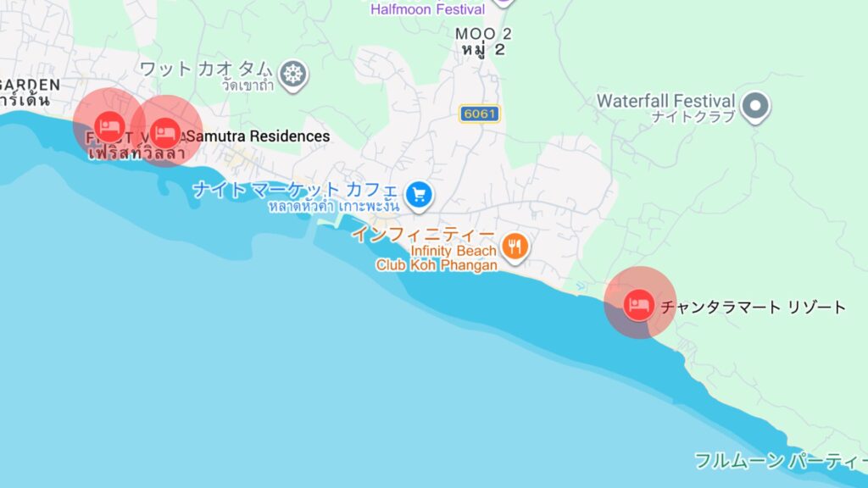Image resolution: width=868 pixels, height=488 pixels.
Task: Click the Wat Khao Tham temple wheel pin
Action: (293, 75)
